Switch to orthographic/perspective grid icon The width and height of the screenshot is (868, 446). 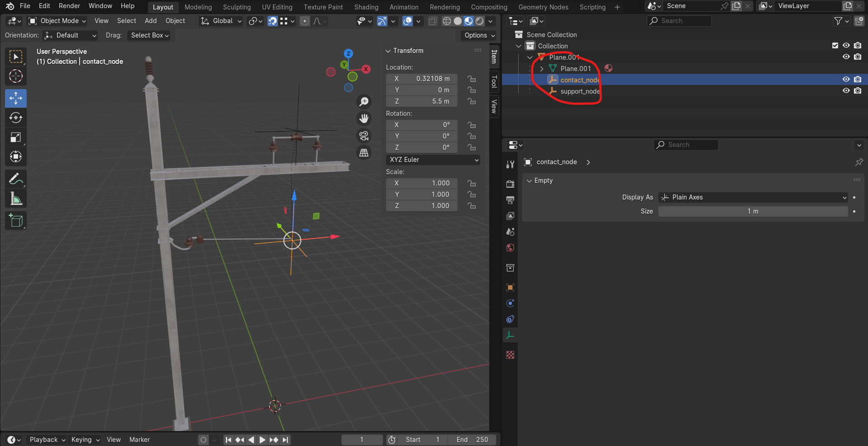[x=364, y=153]
